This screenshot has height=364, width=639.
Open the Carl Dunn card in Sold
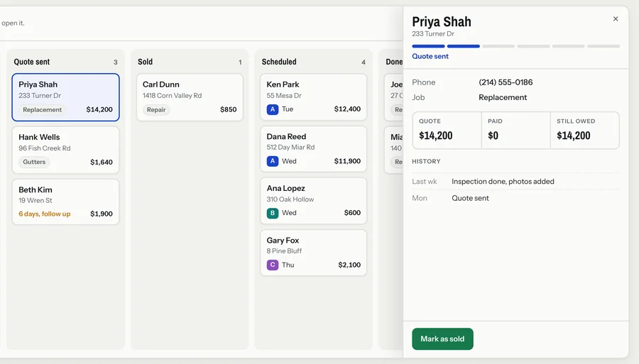pyautogui.click(x=190, y=97)
